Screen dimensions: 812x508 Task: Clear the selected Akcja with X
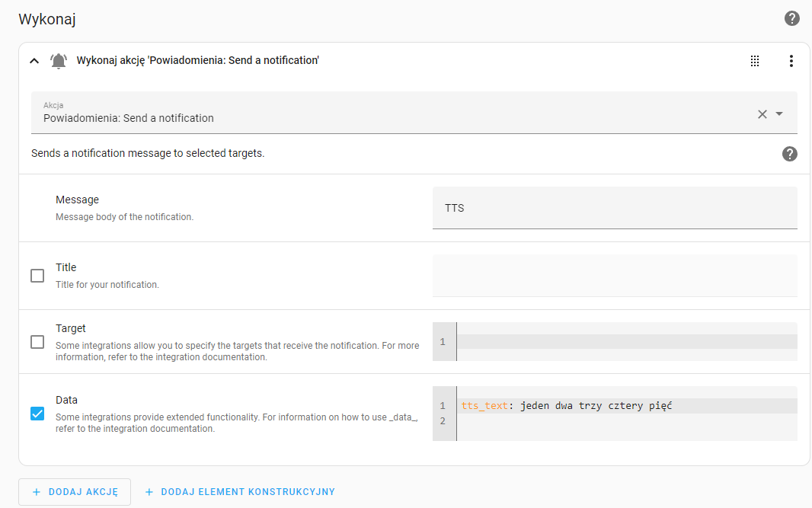[762, 114]
